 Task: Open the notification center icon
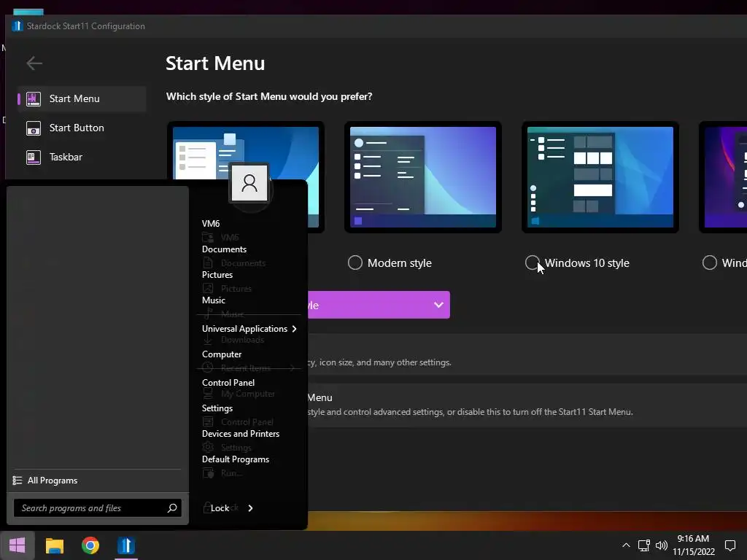coord(730,545)
